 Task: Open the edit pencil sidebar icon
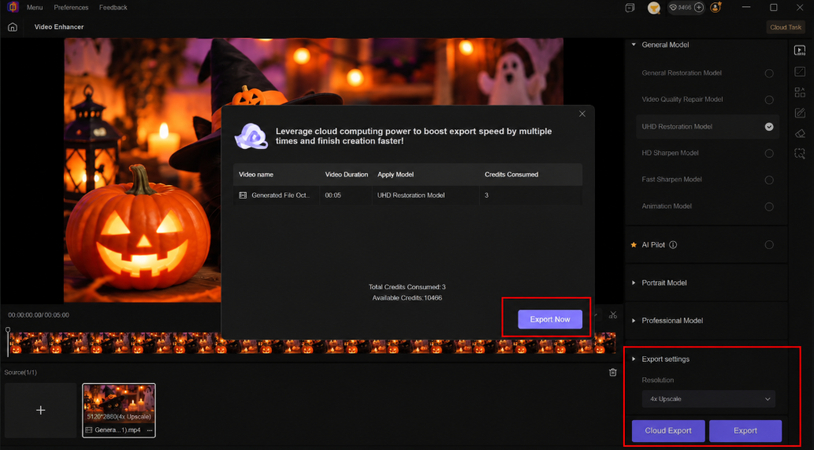(x=799, y=113)
